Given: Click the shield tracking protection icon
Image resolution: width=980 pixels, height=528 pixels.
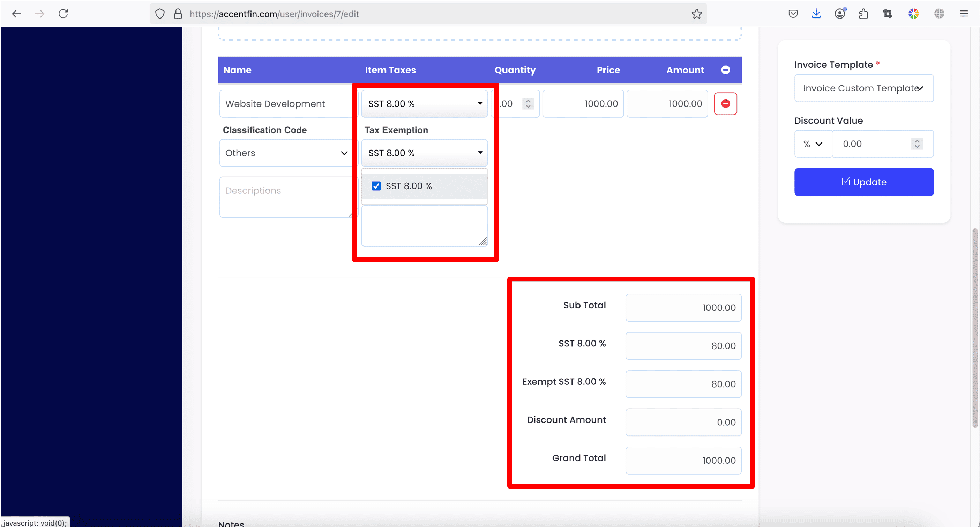Looking at the screenshot, I should [160, 14].
